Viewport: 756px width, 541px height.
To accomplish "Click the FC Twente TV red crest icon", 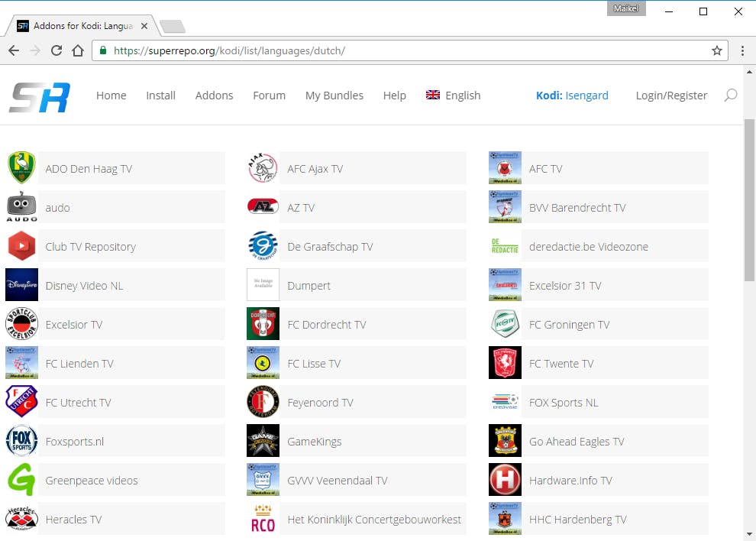I will 505,362.
